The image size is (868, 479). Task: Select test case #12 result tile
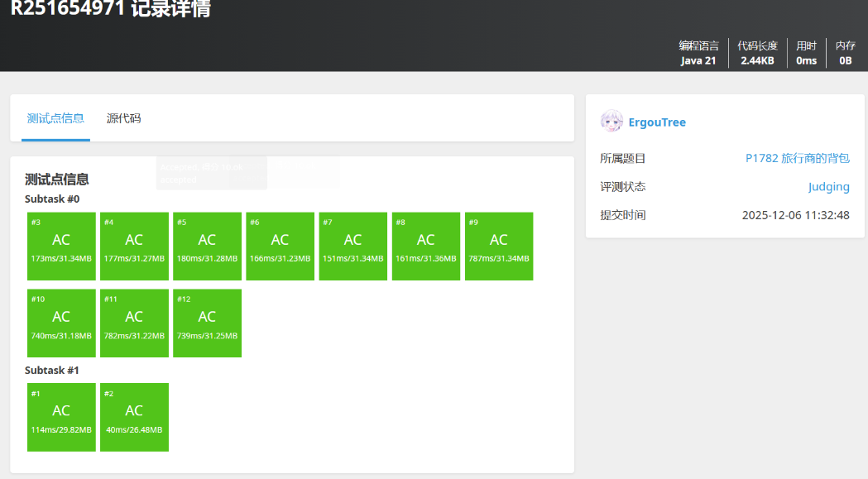(x=207, y=323)
